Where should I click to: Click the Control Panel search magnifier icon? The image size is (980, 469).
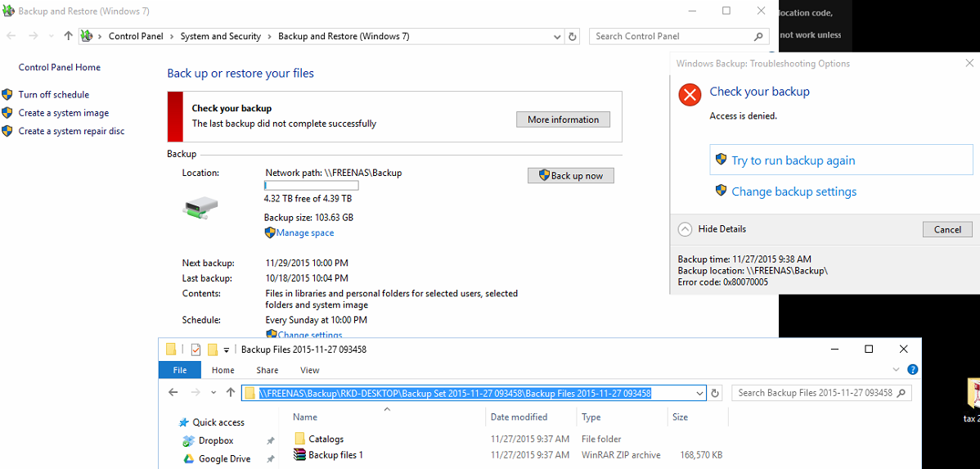point(759,36)
